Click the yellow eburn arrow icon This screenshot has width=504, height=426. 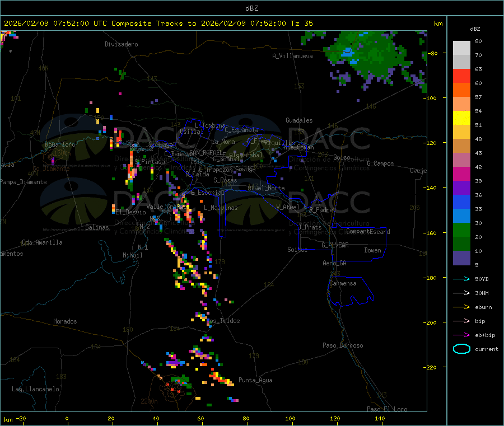coord(461,307)
